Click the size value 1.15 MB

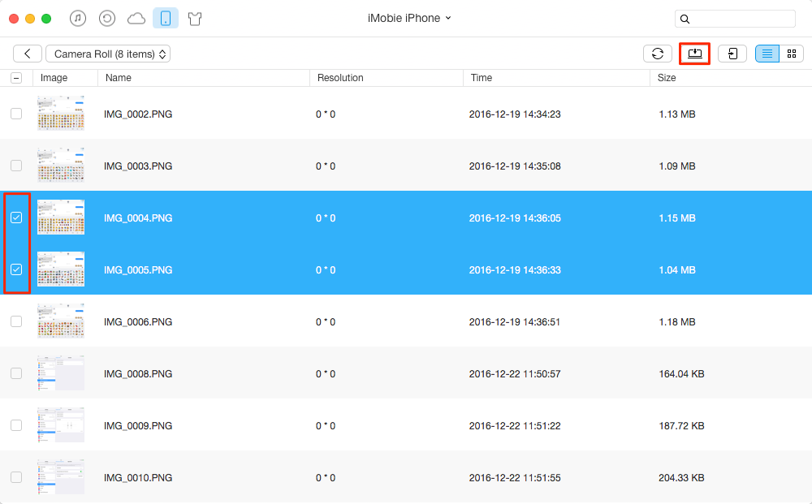point(677,218)
